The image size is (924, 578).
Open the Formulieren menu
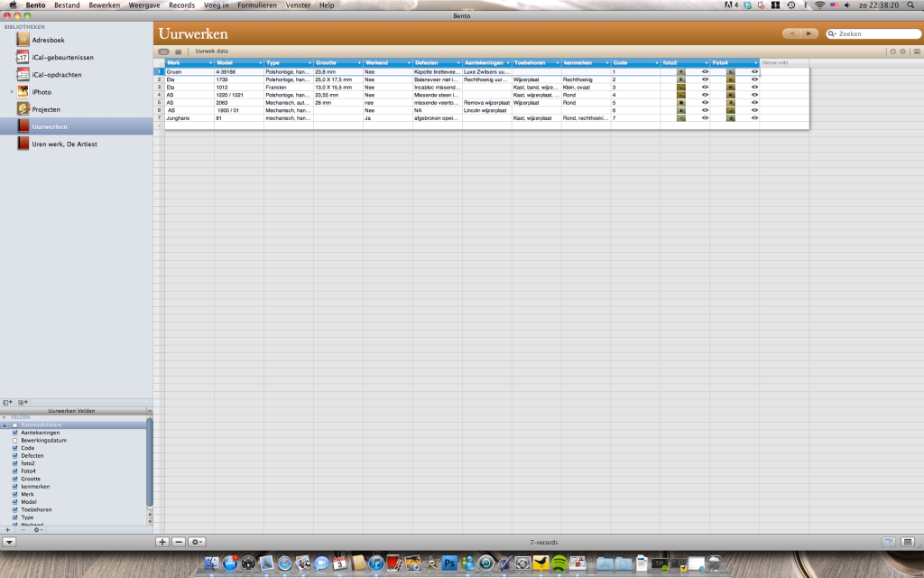pos(257,5)
